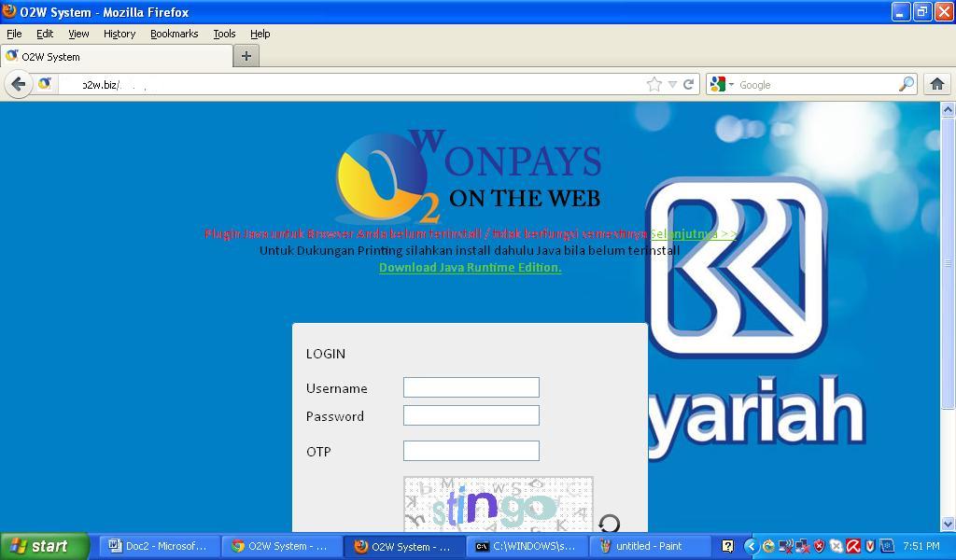956x560 pixels.
Task: Click the Home icon on the navigation toolbar
Action: tap(937, 84)
